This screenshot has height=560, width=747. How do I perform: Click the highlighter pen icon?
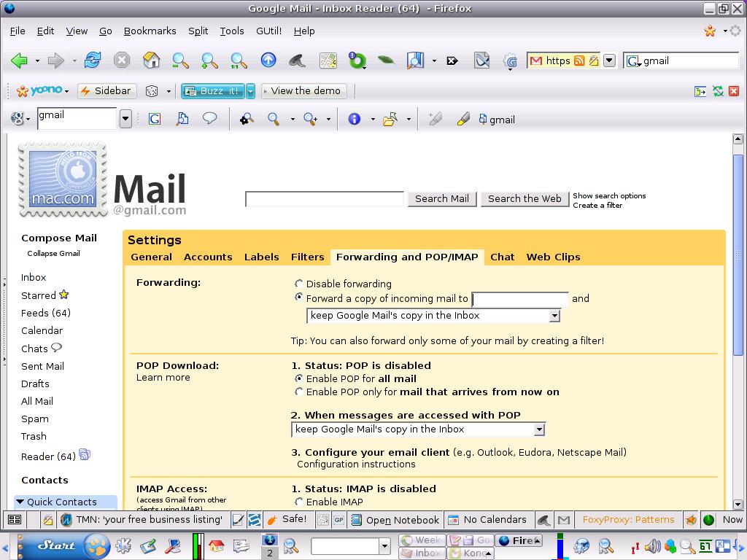(463, 119)
